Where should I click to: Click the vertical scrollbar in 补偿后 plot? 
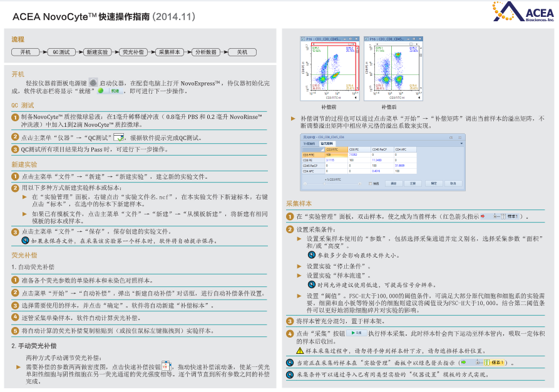(x=421, y=68)
